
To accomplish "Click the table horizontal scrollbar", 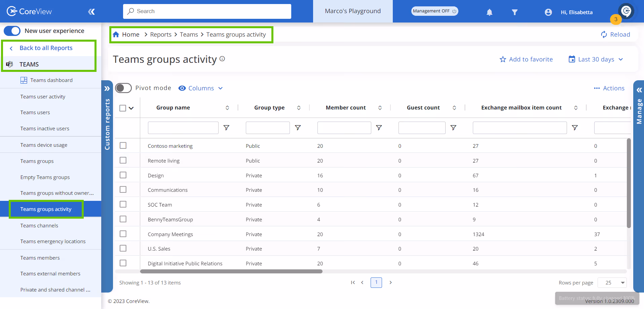I will (231, 271).
